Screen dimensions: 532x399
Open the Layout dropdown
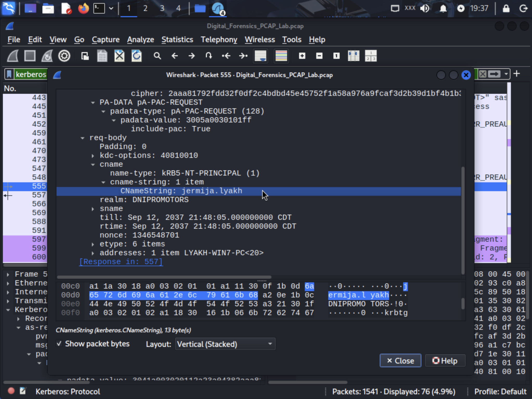coord(225,344)
